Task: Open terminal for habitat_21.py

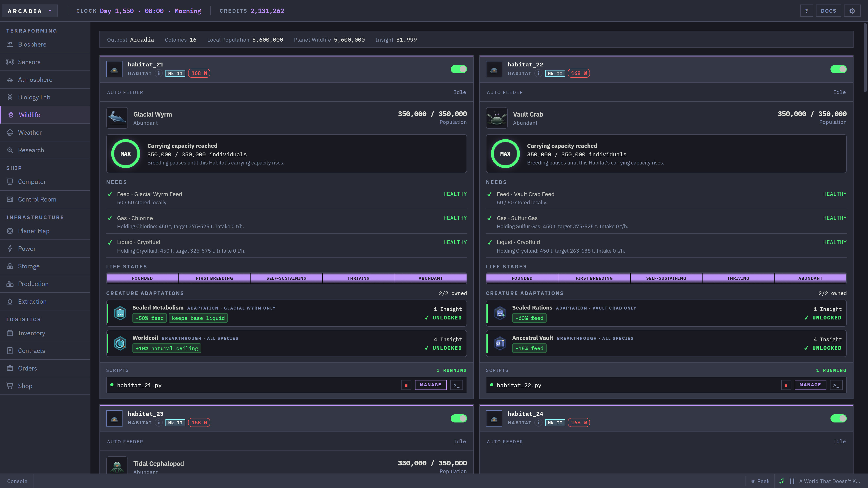Action: click(x=456, y=385)
